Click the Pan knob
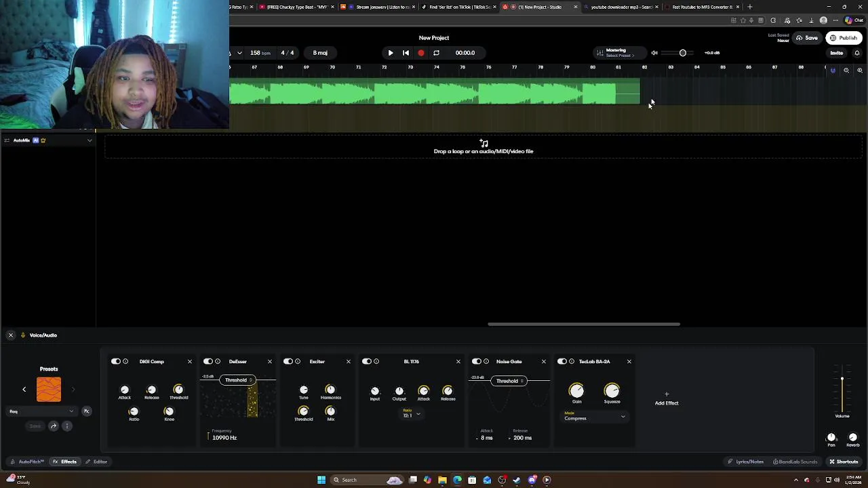 [831, 438]
